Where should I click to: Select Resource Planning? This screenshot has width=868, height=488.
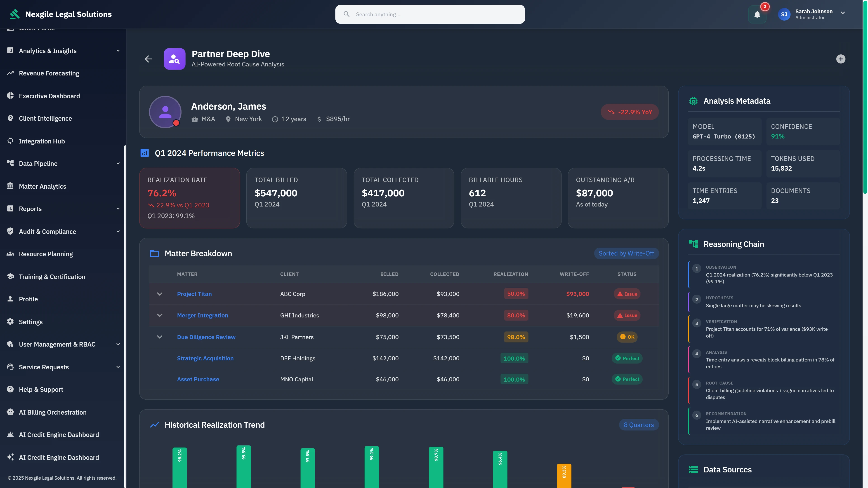pyautogui.click(x=45, y=253)
